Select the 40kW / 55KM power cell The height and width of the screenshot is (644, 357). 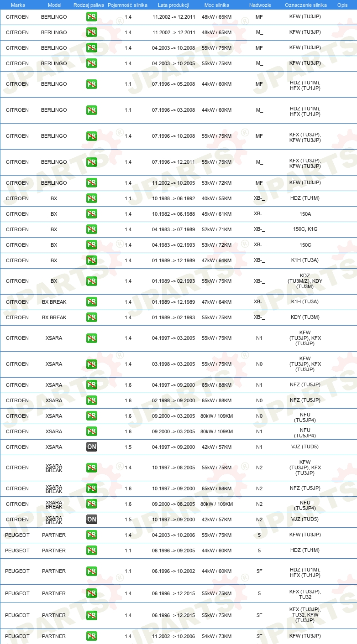click(x=217, y=198)
